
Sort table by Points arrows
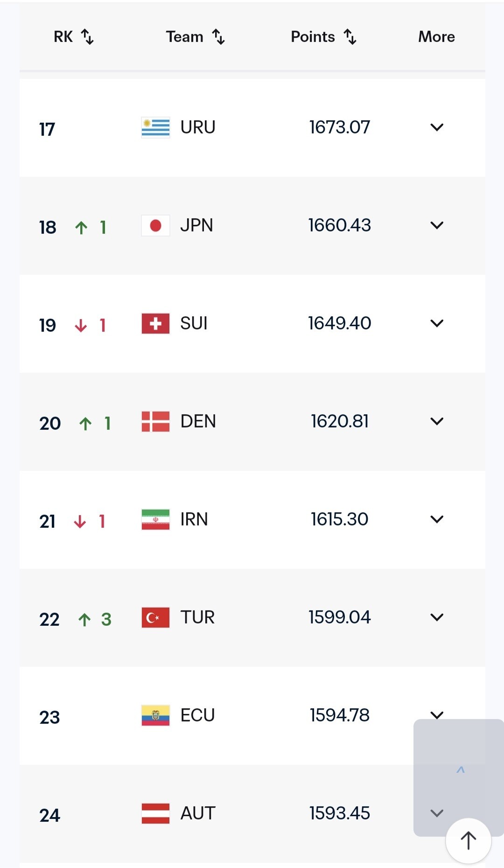coord(350,36)
